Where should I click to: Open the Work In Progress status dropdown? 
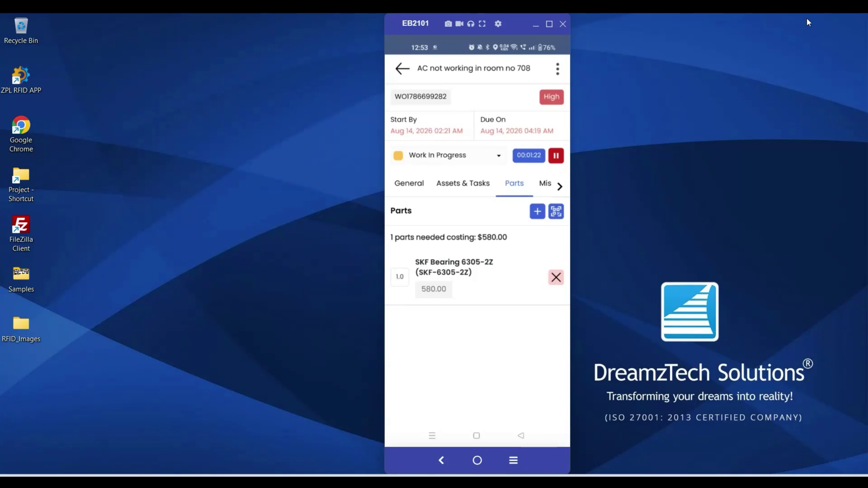click(448, 155)
